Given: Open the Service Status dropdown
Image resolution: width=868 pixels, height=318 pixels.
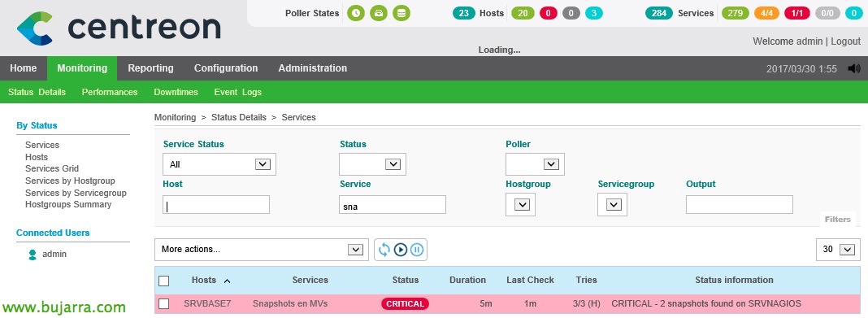Looking at the screenshot, I should pos(219,164).
